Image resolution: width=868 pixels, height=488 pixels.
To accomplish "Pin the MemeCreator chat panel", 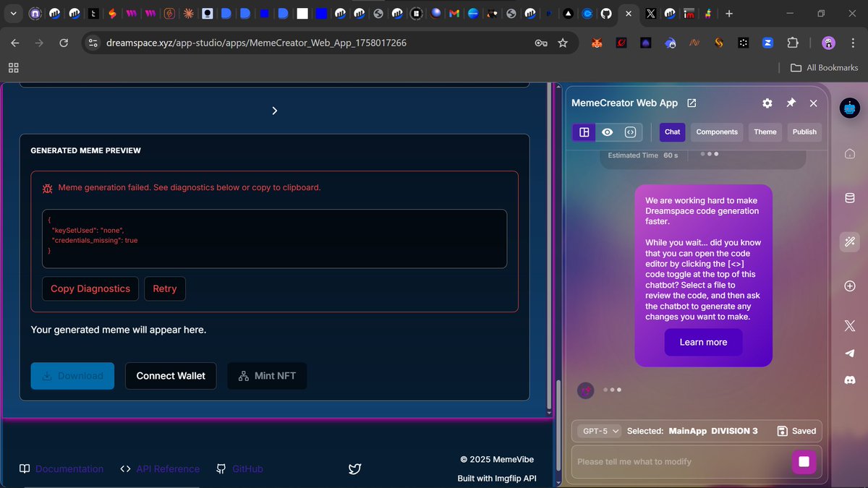I will point(791,103).
